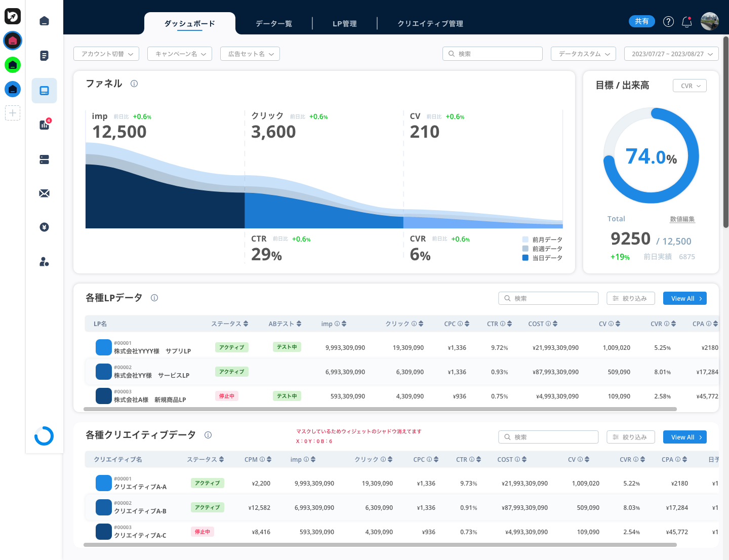Viewport: 729px width, 560px height.
Task: Open the help question mark icon
Action: pyautogui.click(x=668, y=21)
